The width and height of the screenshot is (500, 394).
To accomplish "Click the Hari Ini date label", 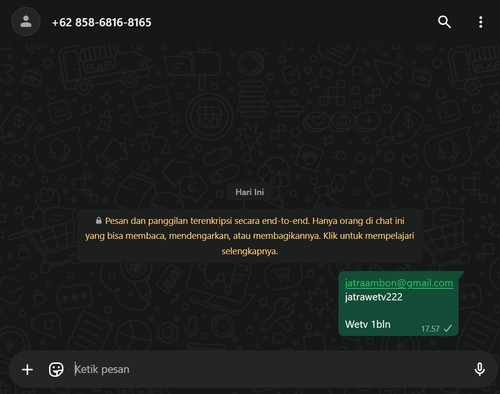I will (x=250, y=192).
